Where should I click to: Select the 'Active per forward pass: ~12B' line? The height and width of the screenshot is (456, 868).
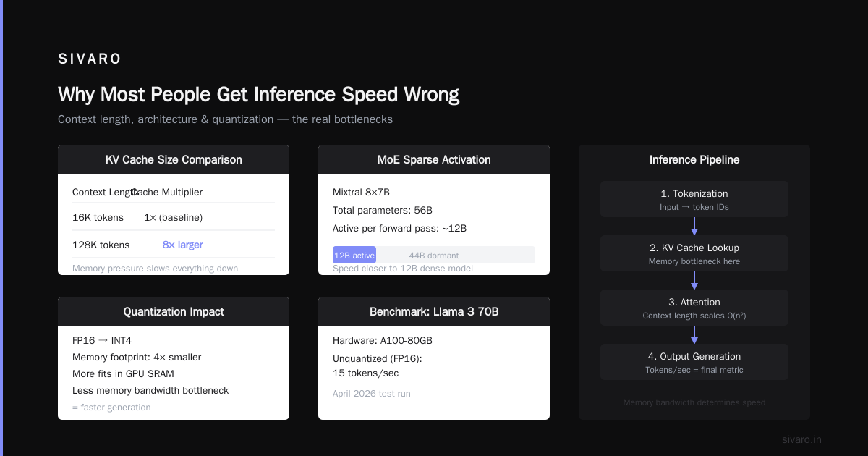pyautogui.click(x=400, y=228)
